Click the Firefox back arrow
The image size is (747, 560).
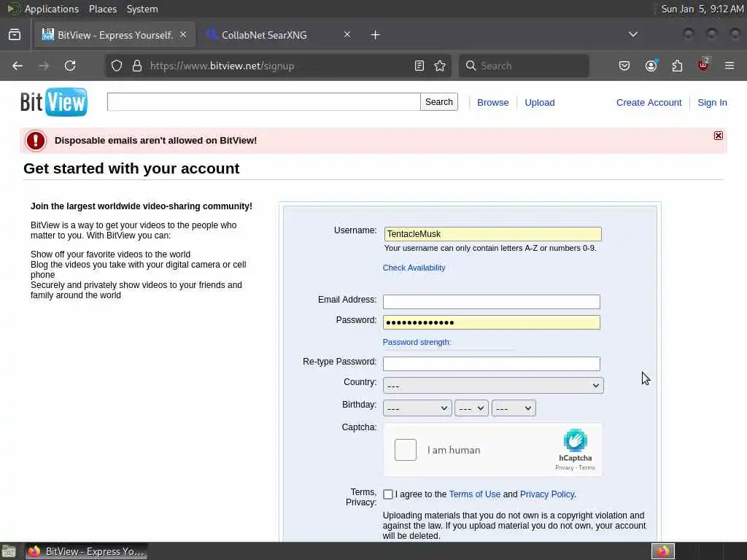(x=18, y=66)
